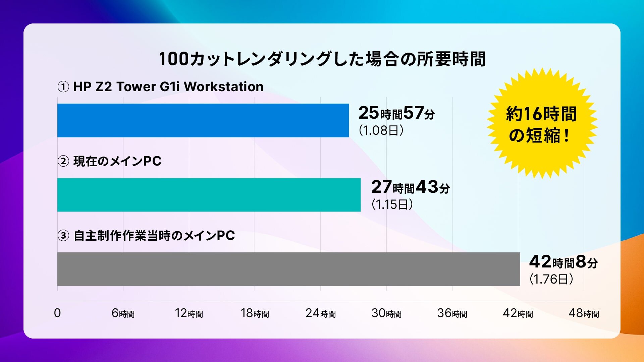Select the 6時間 axis tick label
644x362 pixels.
click(123, 313)
